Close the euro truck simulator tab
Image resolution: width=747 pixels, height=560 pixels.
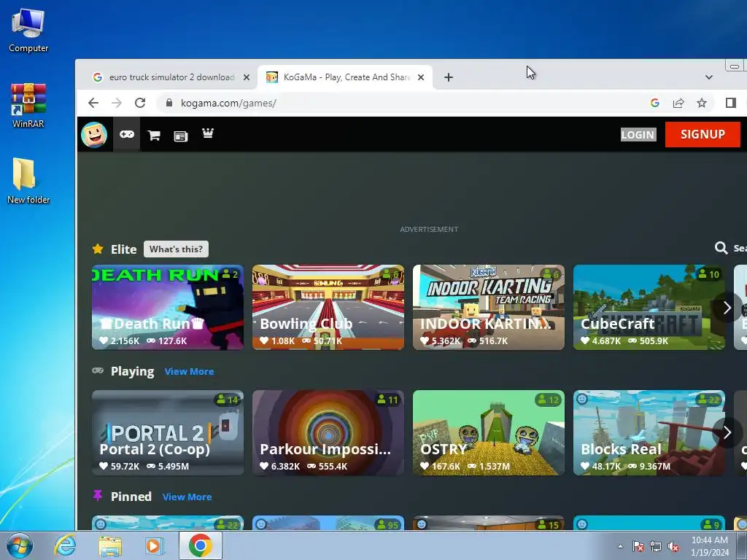tap(247, 77)
